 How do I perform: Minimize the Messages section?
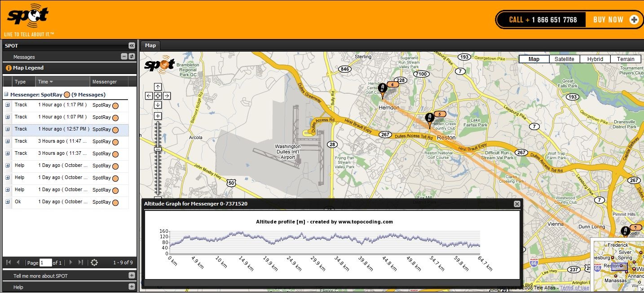pyautogui.click(x=124, y=57)
